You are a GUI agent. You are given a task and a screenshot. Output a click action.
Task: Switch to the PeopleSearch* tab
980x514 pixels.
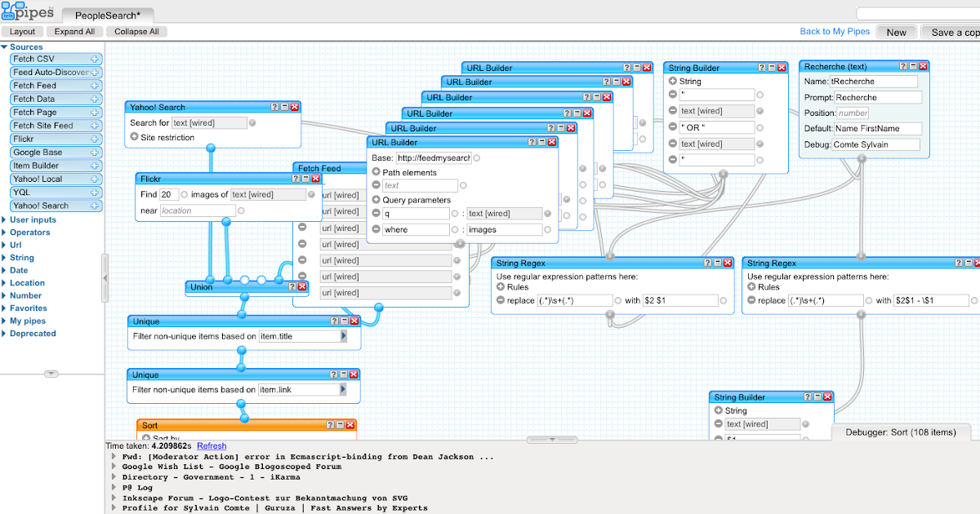coord(107,15)
